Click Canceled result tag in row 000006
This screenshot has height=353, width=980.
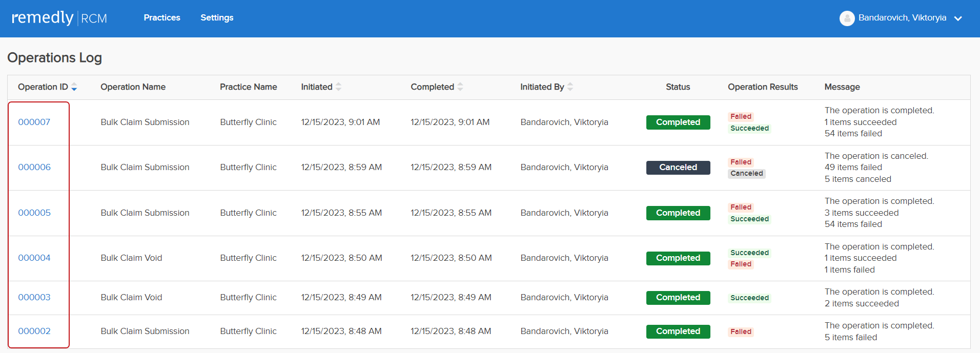click(x=747, y=173)
